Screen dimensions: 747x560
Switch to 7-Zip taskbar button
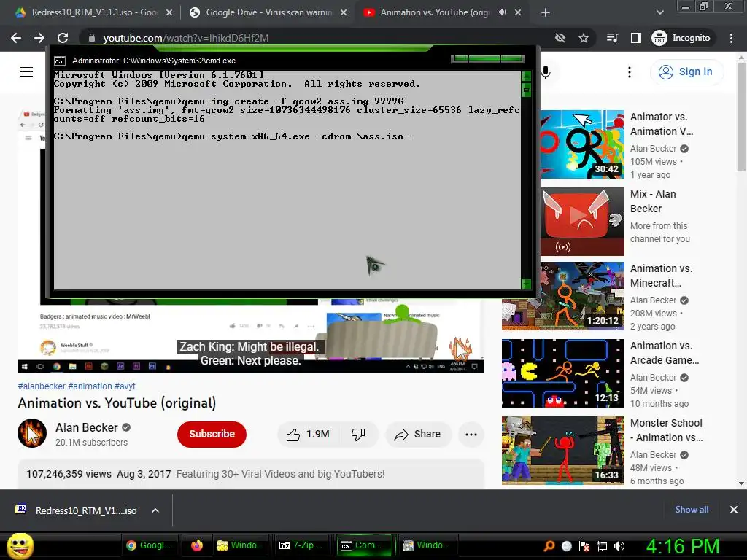tap(301, 545)
